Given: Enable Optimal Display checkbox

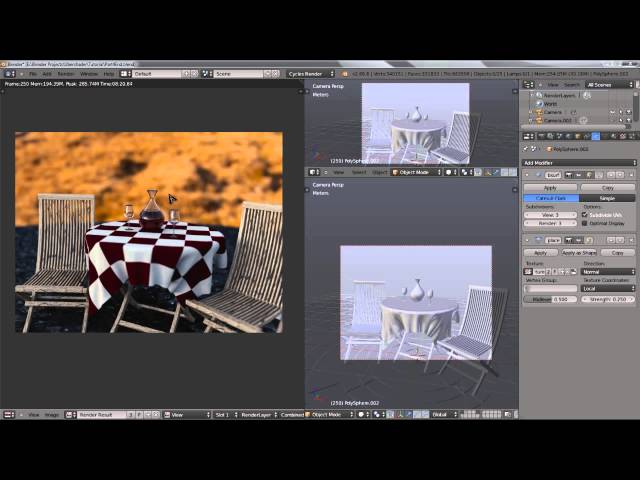Looking at the screenshot, I should 585,223.
